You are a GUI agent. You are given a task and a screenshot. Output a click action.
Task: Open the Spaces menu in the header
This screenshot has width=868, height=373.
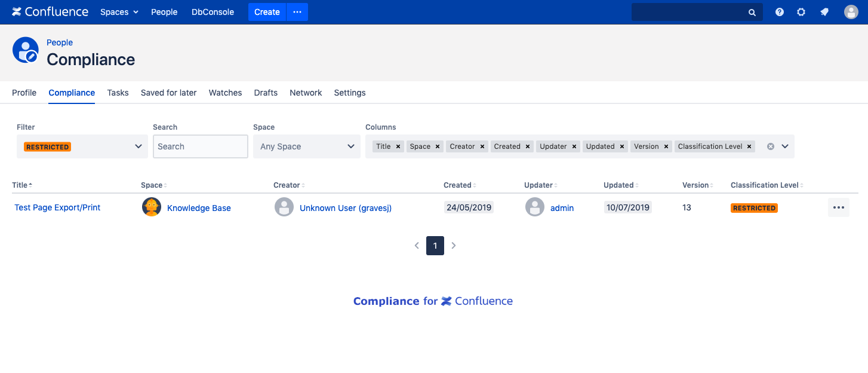119,12
